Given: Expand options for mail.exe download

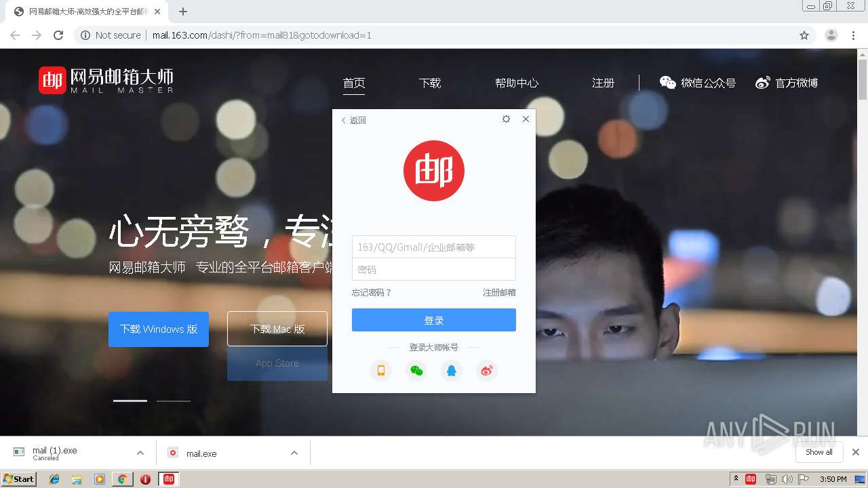Looking at the screenshot, I should [294, 453].
